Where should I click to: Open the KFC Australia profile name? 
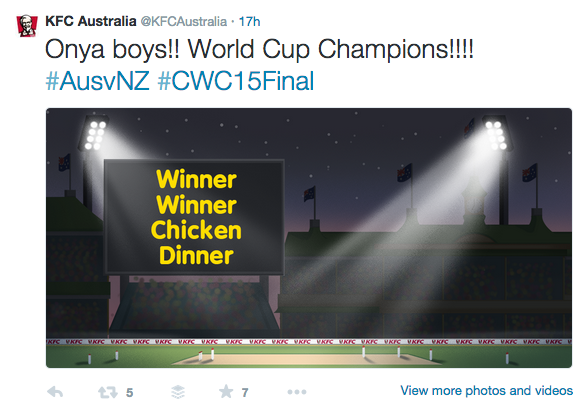(91, 21)
